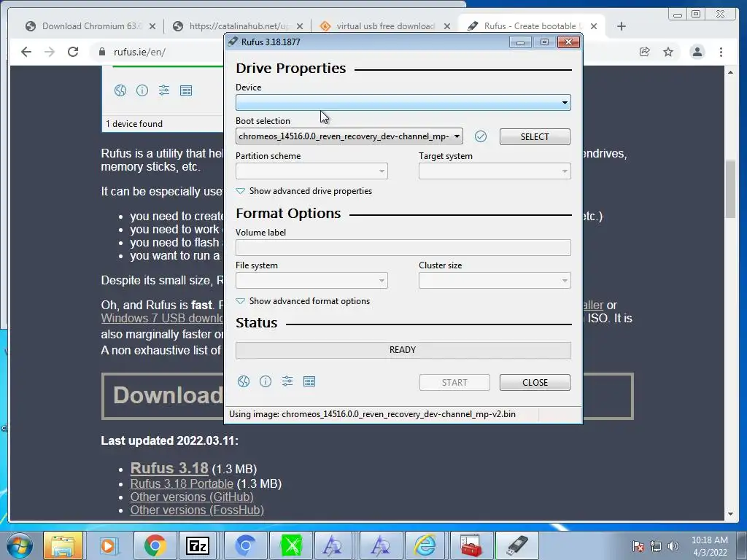Show the Rufus log icon in dialog

coord(309,381)
